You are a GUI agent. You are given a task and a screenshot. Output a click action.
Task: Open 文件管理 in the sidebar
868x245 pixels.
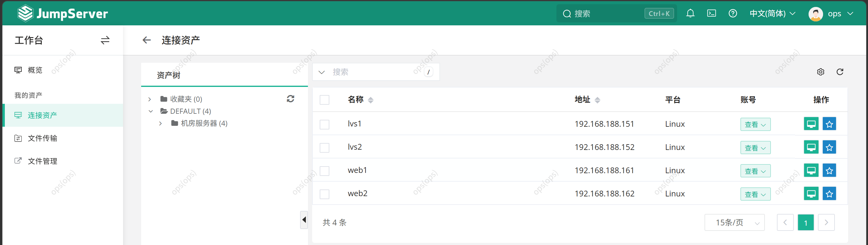click(63, 161)
